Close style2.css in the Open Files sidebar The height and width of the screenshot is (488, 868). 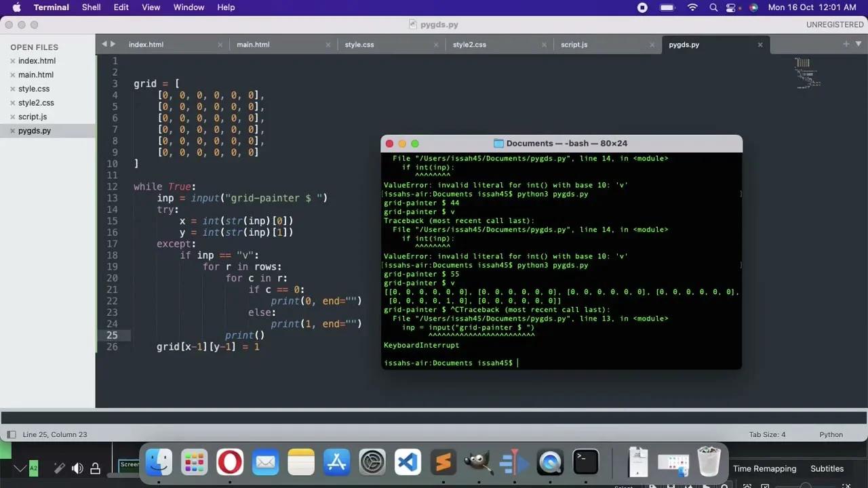(x=12, y=103)
